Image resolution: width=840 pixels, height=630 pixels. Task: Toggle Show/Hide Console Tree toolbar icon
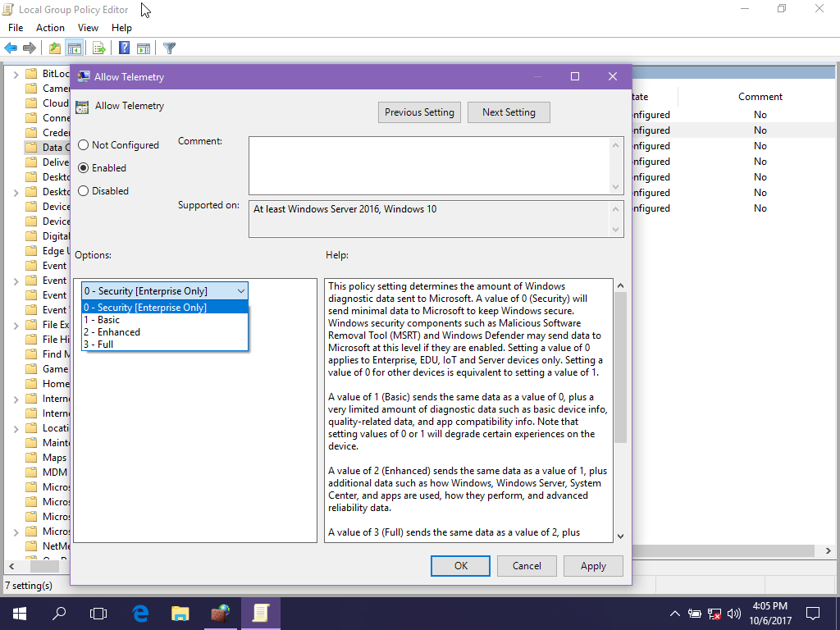point(74,48)
